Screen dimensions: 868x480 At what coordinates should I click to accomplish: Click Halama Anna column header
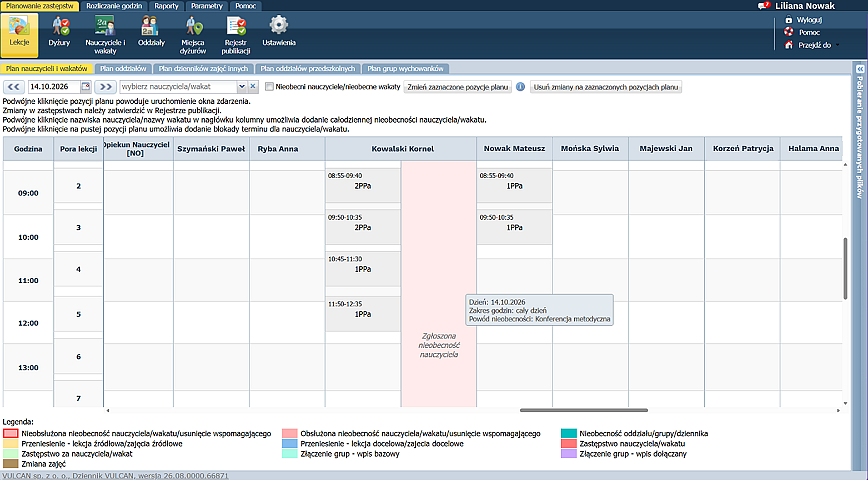coord(813,148)
